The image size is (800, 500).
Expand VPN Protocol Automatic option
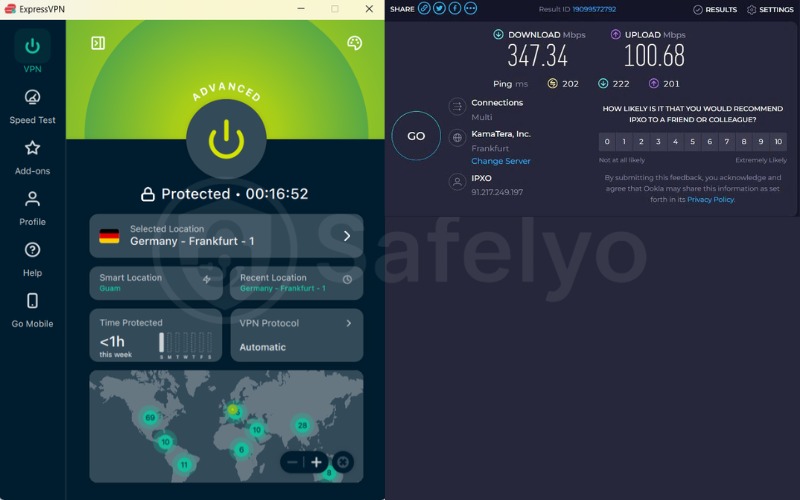point(296,335)
